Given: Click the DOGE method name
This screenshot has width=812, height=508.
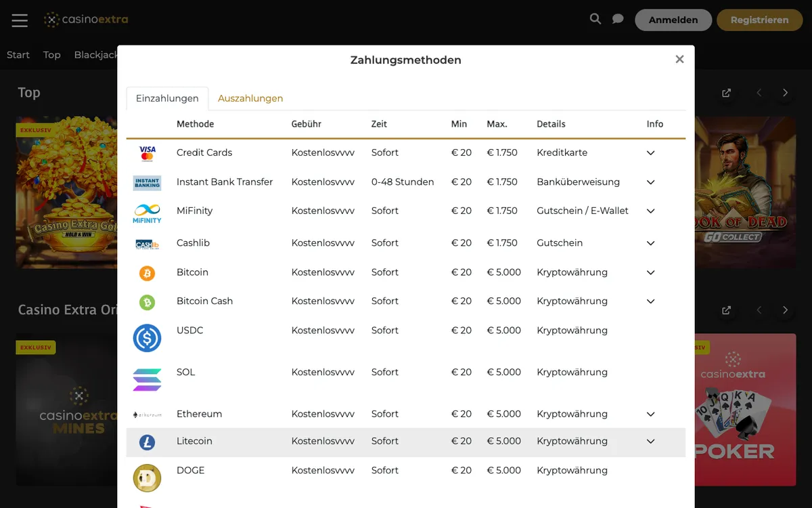Looking at the screenshot, I should [191, 470].
